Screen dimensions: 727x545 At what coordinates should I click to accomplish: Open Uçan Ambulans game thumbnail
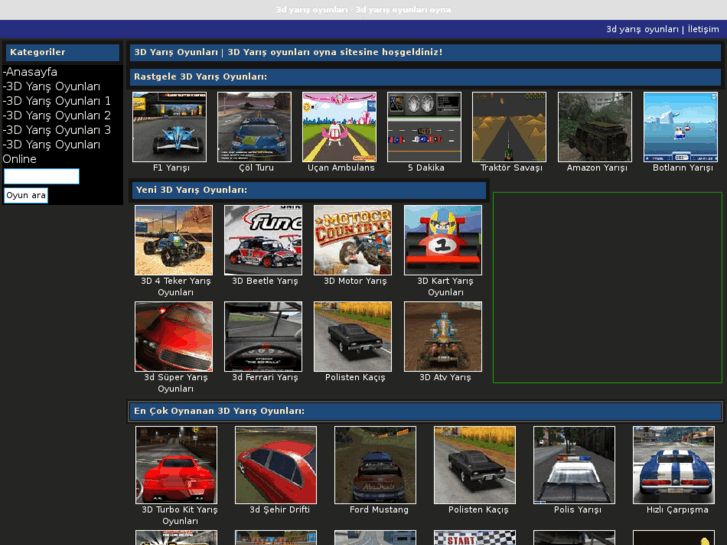click(339, 127)
